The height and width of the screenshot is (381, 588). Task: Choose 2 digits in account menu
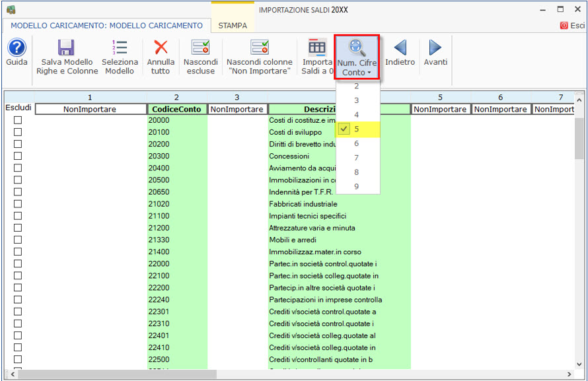coord(357,86)
